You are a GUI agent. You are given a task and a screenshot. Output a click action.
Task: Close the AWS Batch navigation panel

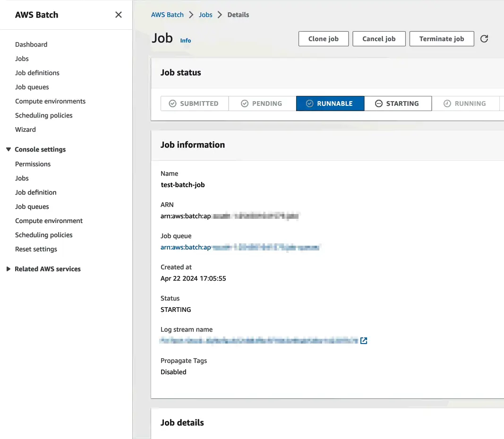118,15
